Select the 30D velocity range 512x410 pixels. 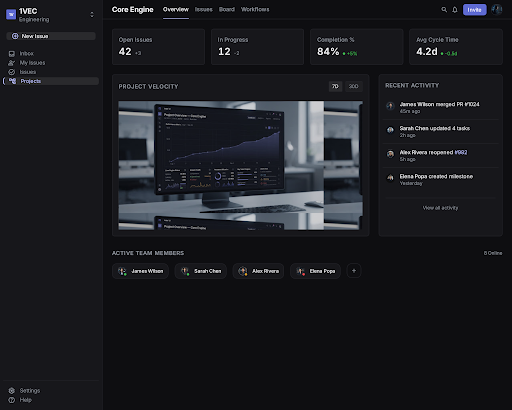pos(354,86)
